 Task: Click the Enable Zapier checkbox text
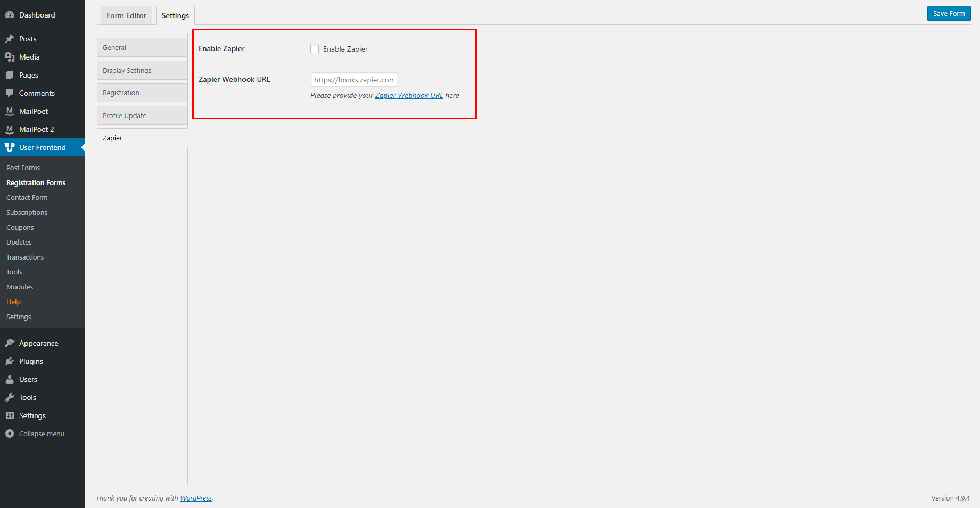coord(345,49)
